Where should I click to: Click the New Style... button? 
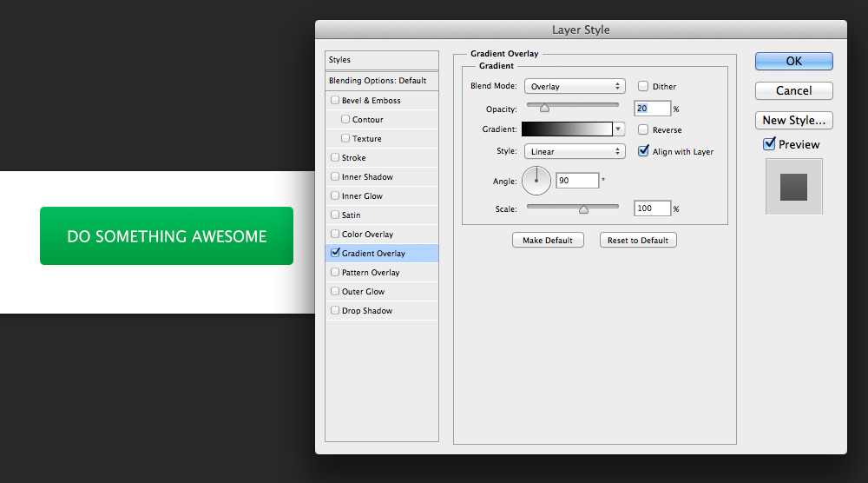793,120
